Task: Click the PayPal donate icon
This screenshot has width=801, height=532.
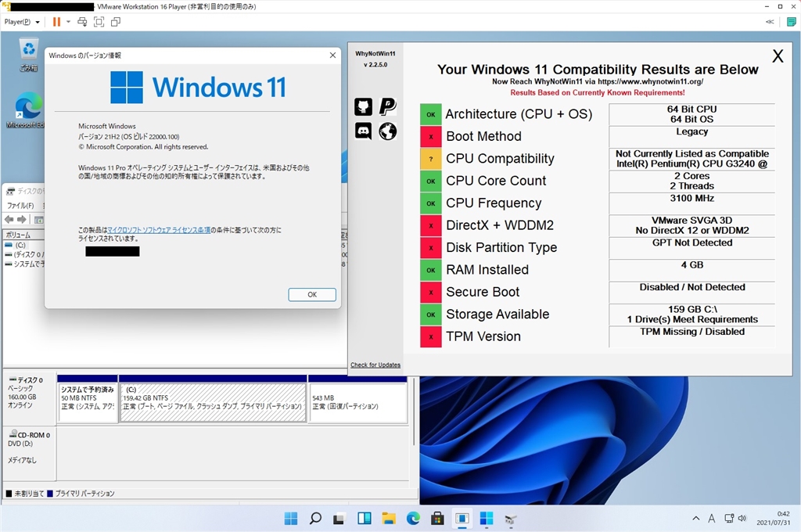Action: tap(388, 106)
